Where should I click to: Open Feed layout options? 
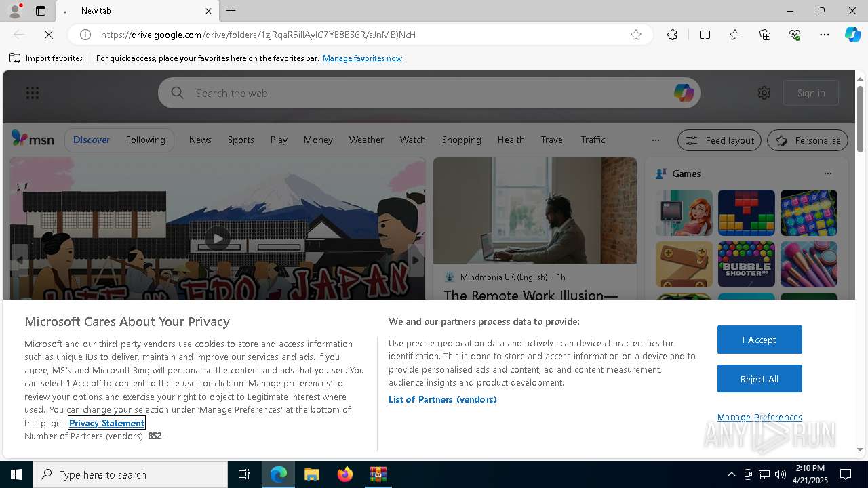coord(719,140)
